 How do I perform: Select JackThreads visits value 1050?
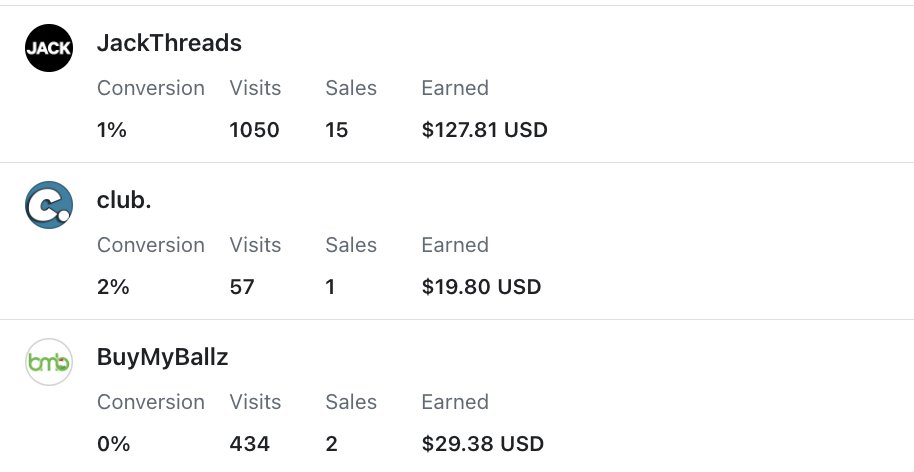tap(254, 130)
